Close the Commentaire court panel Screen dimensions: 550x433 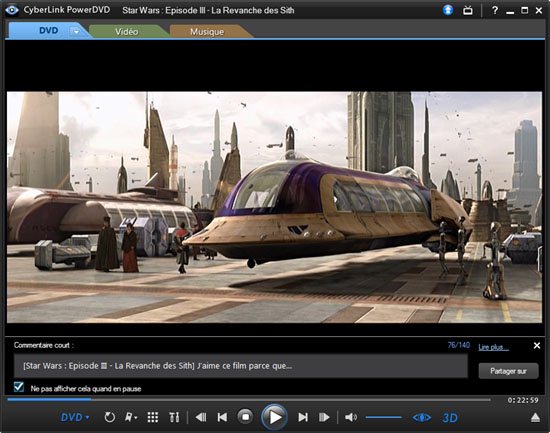pyautogui.click(x=537, y=346)
